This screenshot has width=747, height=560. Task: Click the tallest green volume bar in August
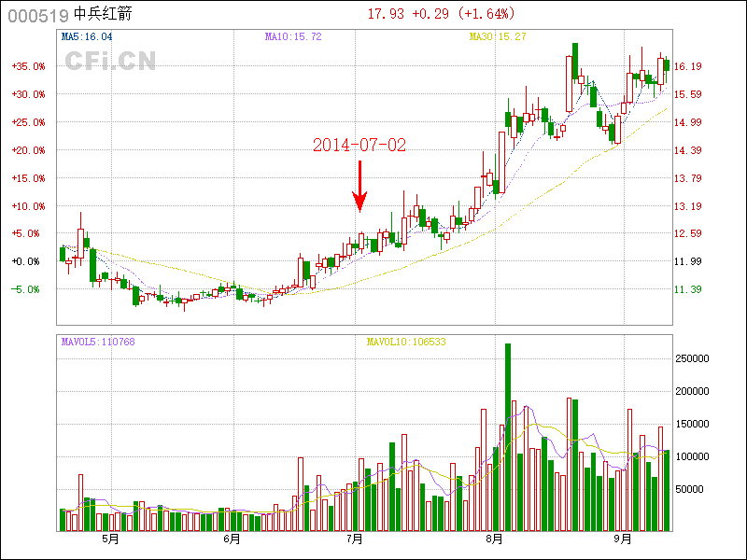point(508,437)
